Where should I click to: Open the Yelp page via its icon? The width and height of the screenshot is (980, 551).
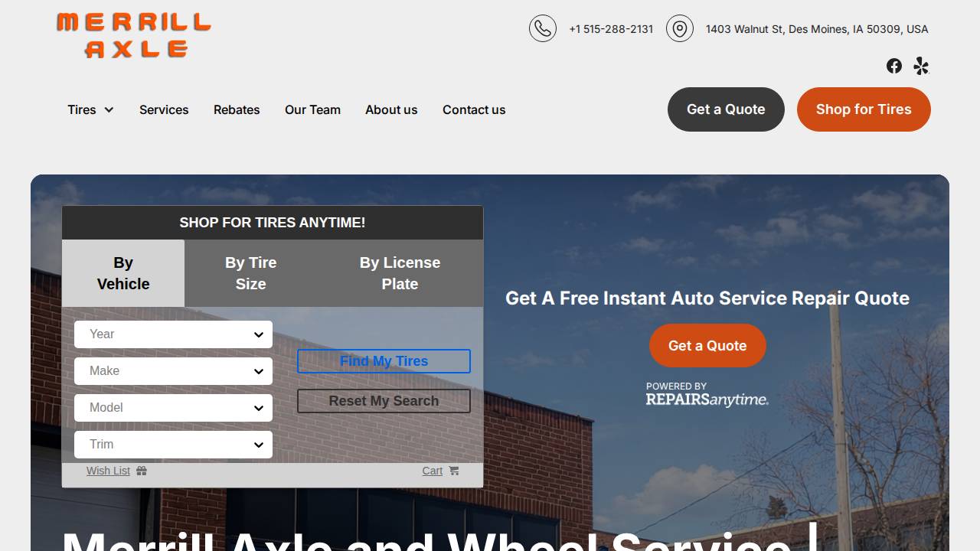pos(920,66)
